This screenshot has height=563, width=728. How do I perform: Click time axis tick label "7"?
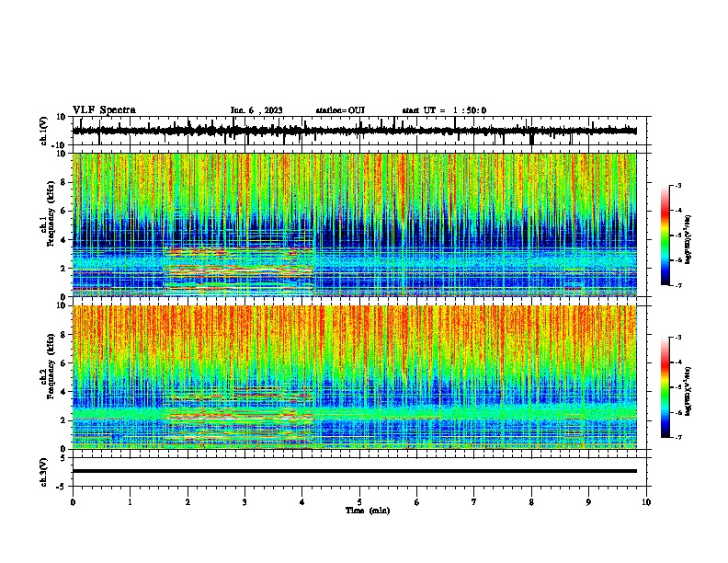[x=474, y=502]
